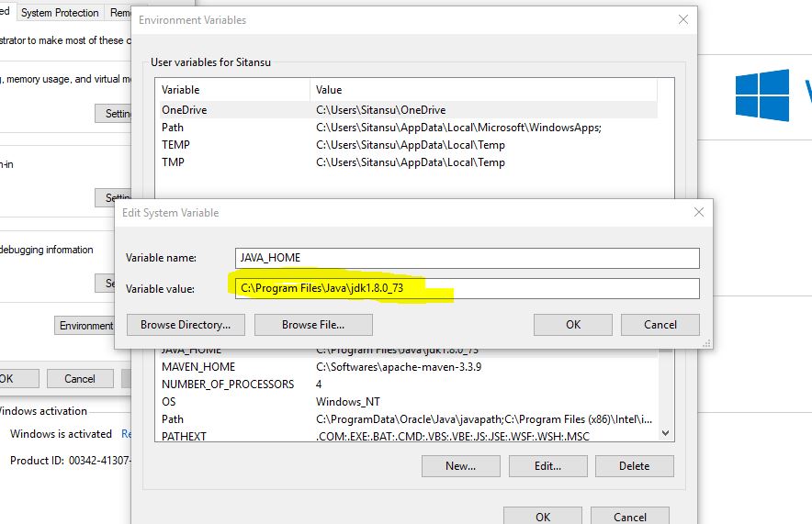Viewport: 812px width, 524px height.
Task: Cancel the Environment Variables window
Action: (630, 517)
